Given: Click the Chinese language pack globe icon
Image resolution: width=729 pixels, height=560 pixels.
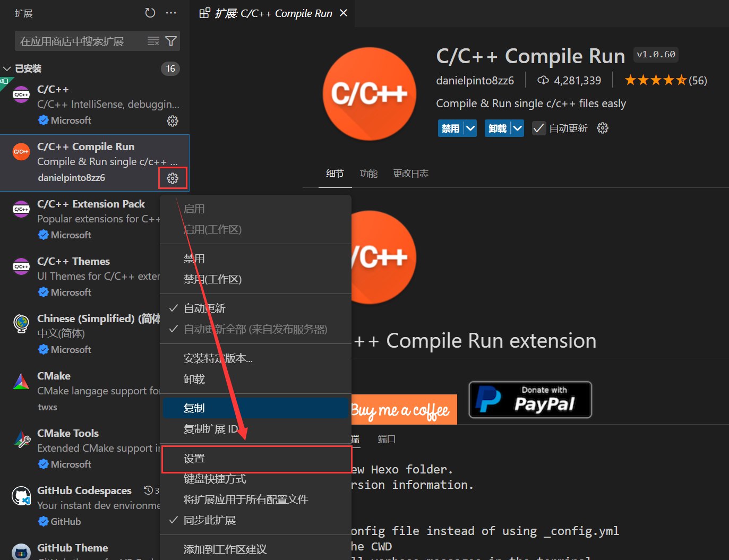Looking at the screenshot, I should (x=21, y=323).
